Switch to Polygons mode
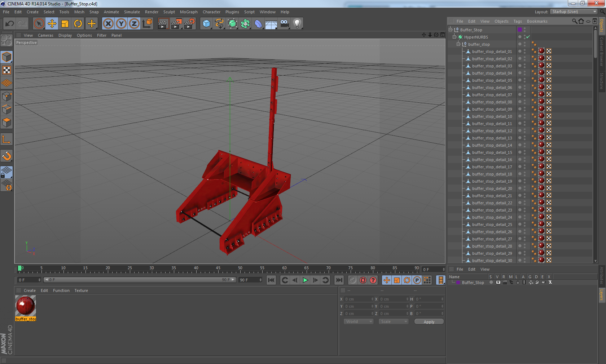The image size is (606, 364). pos(6,123)
